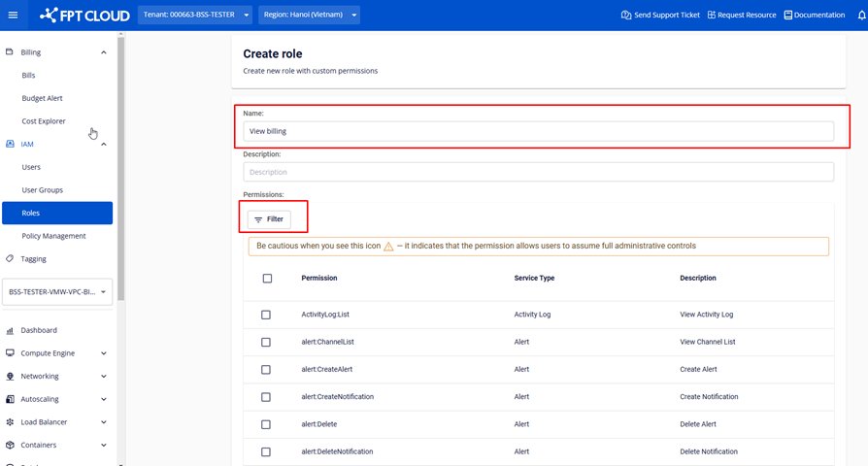This screenshot has width=868, height=466.
Task: Click the Dashboard chart icon
Action: [10, 331]
